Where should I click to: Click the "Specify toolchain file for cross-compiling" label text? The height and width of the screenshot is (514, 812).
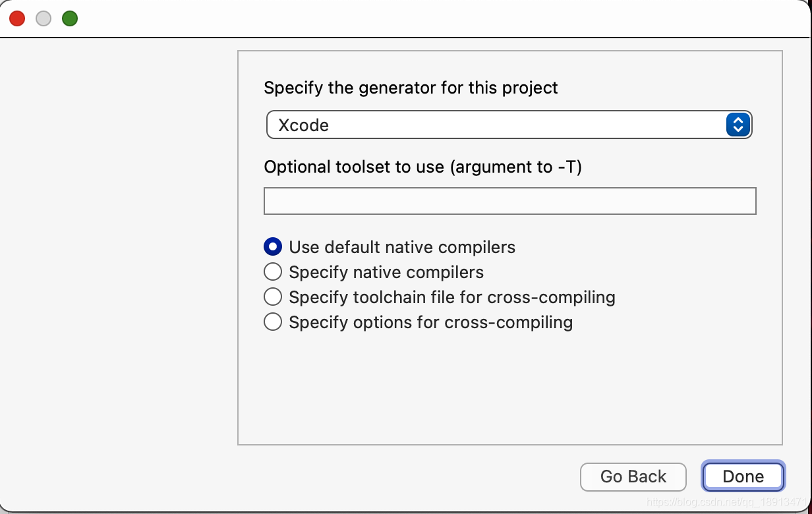tap(452, 297)
